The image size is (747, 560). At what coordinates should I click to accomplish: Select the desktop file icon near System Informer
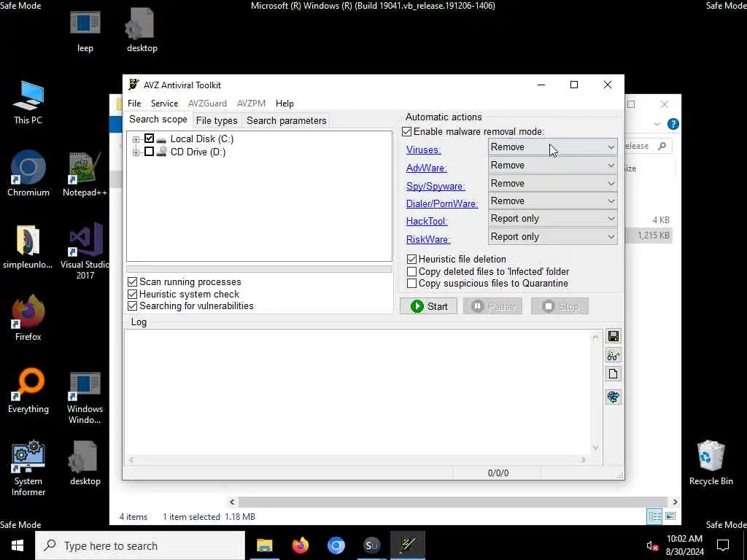[x=85, y=463]
